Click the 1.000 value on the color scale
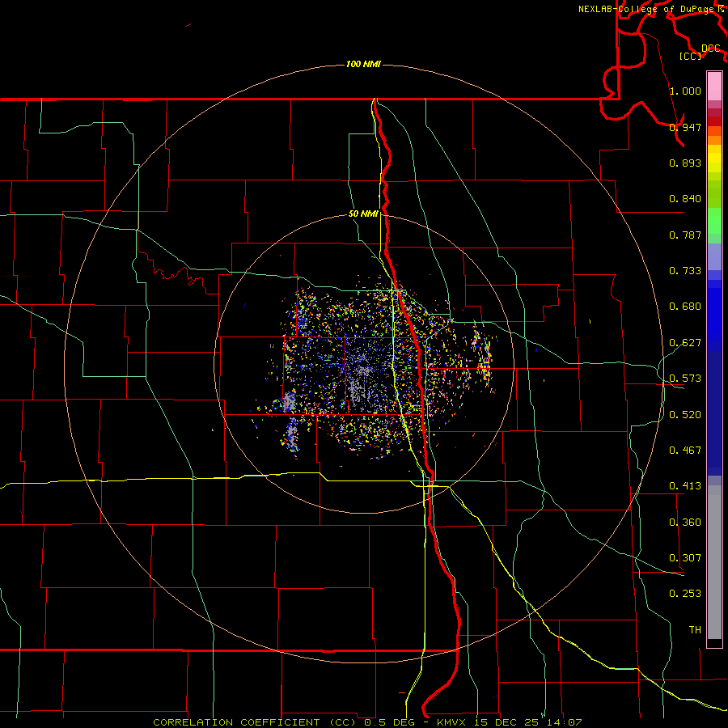 click(685, 91)
